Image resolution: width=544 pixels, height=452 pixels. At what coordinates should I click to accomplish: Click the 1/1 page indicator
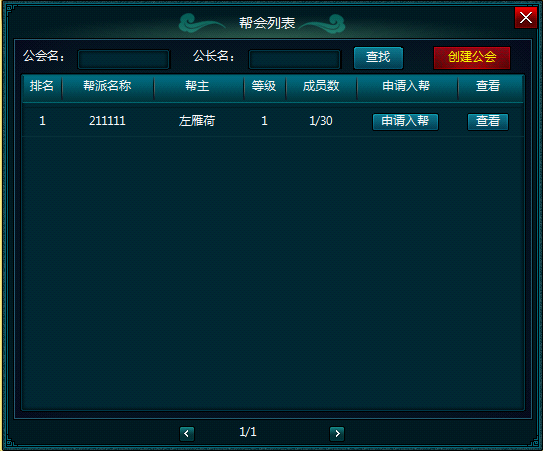[x=248, y=432]
